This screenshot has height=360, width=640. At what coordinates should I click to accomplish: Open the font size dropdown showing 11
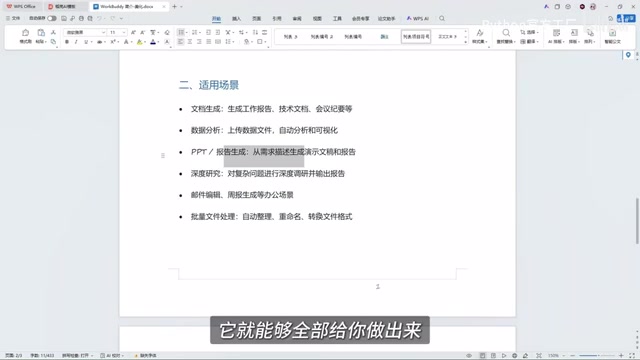coord(124,32)
